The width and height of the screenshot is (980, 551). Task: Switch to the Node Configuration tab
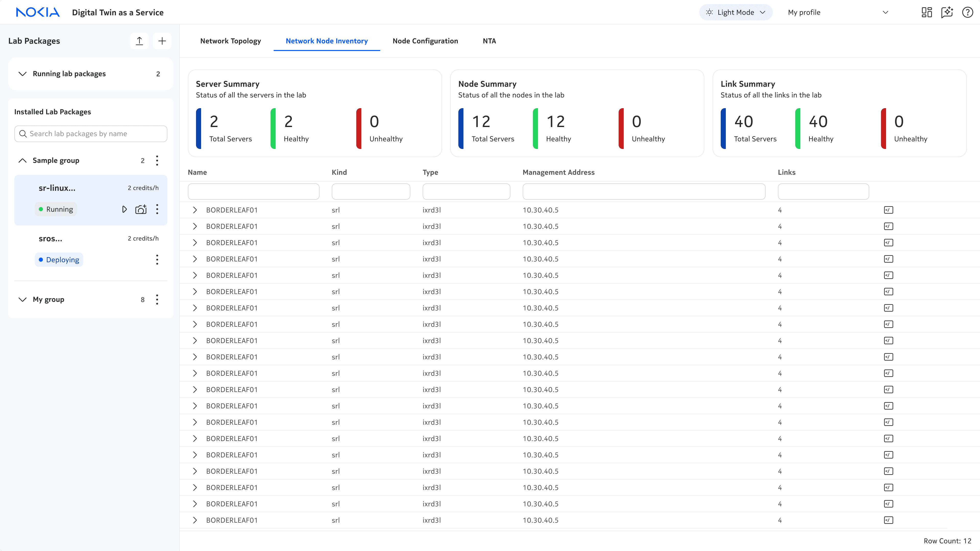[x=425, y=41]
